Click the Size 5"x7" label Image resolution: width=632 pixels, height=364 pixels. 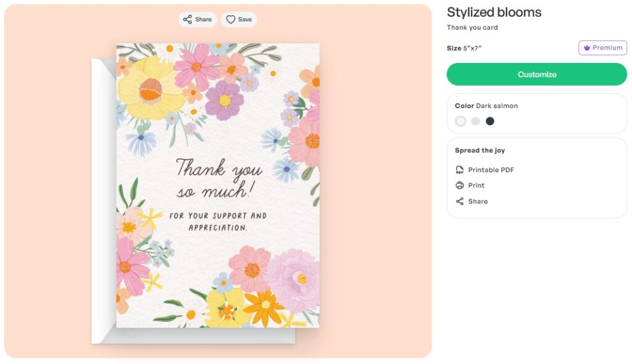click(x=464, y=48)
